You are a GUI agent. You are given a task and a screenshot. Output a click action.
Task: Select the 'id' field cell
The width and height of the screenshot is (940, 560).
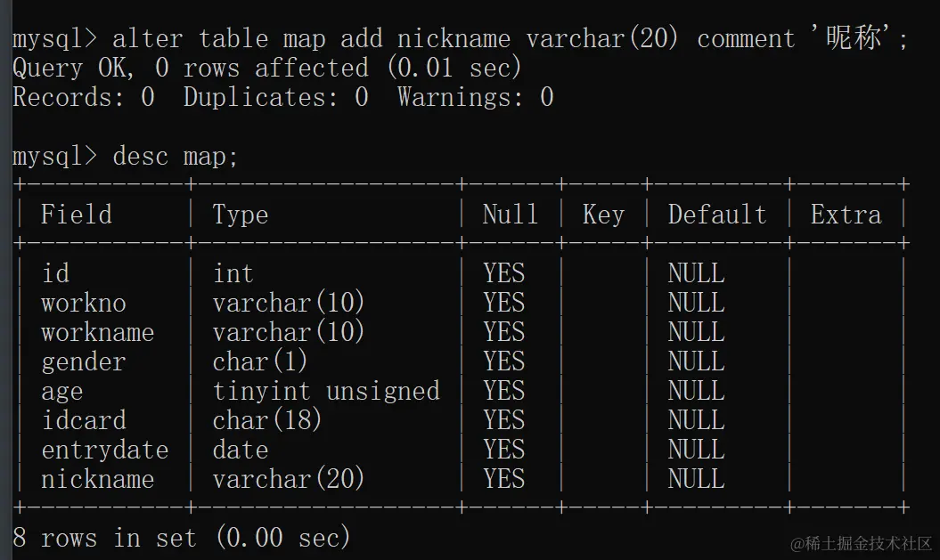click(x=56, y=273)
